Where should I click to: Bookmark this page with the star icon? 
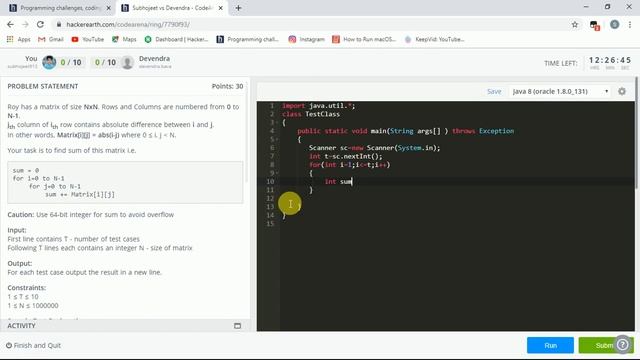coord(575,24)
